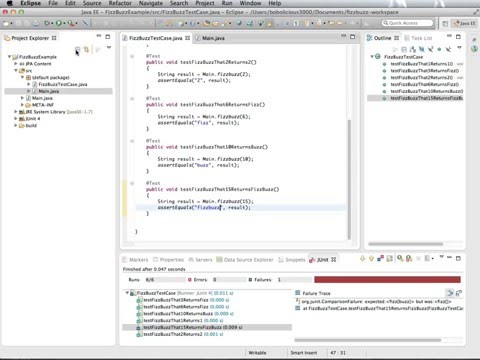The image size is (480, 360).
Task: Click the failed testFizzBuzzThat15ReturnsFizzBuzz icon in JUnit
Action: pyautogui.click(x=138, y=328)
